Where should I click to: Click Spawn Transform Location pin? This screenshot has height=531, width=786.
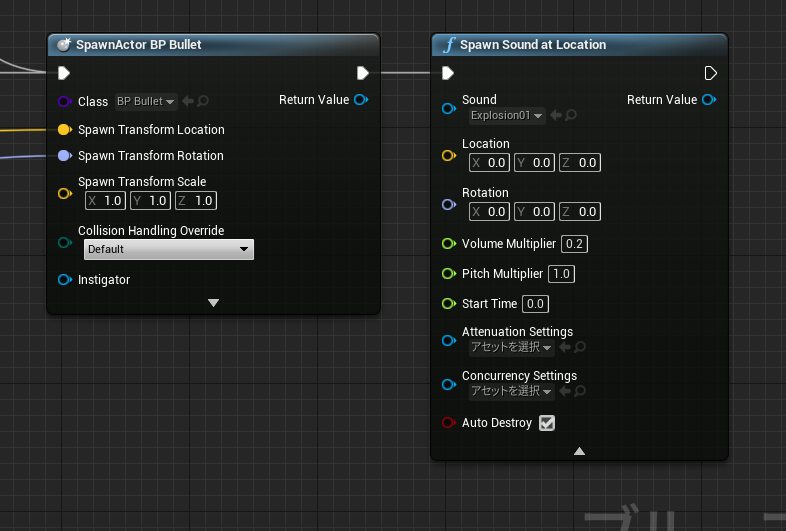click(65, 129)
